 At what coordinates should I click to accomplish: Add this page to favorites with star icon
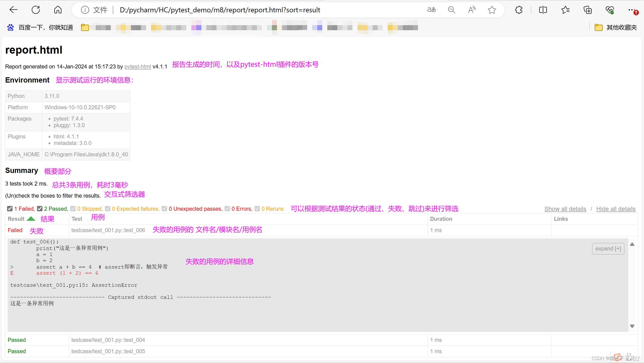(491, 10)
